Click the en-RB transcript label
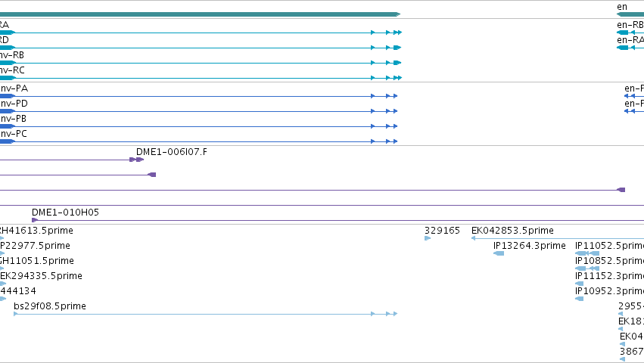 pyautogui.click(x=630, y=25)
